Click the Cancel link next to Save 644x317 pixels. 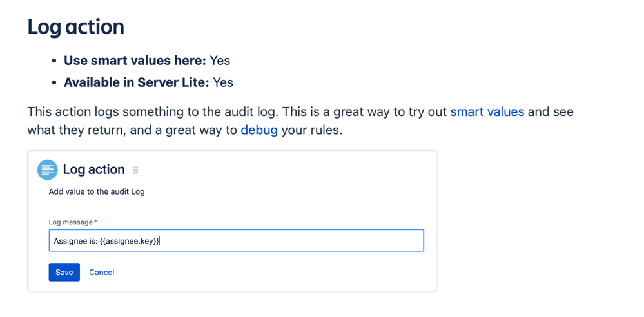[x=101, y=273]
